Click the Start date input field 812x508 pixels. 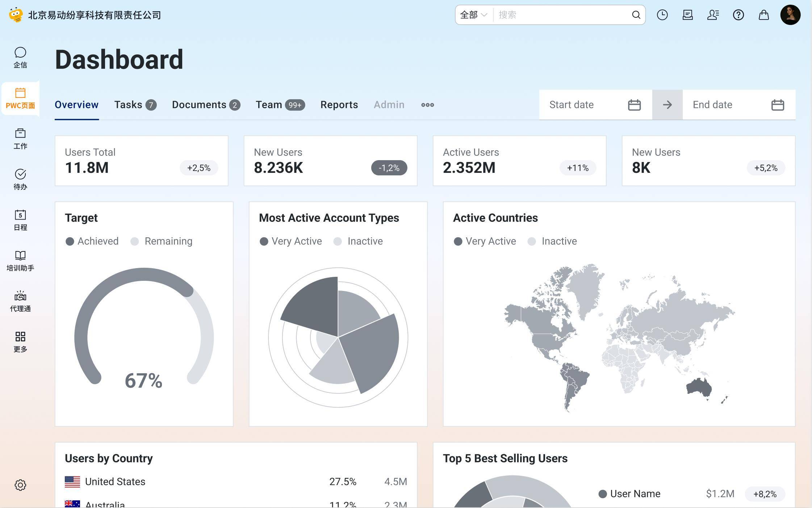tap(596, 105)
